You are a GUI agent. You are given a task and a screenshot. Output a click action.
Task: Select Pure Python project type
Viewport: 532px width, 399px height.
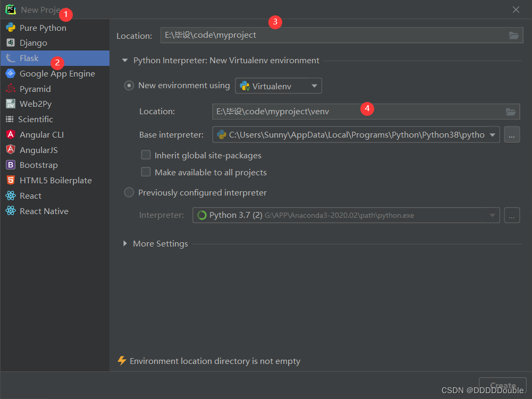coord(55,28)
